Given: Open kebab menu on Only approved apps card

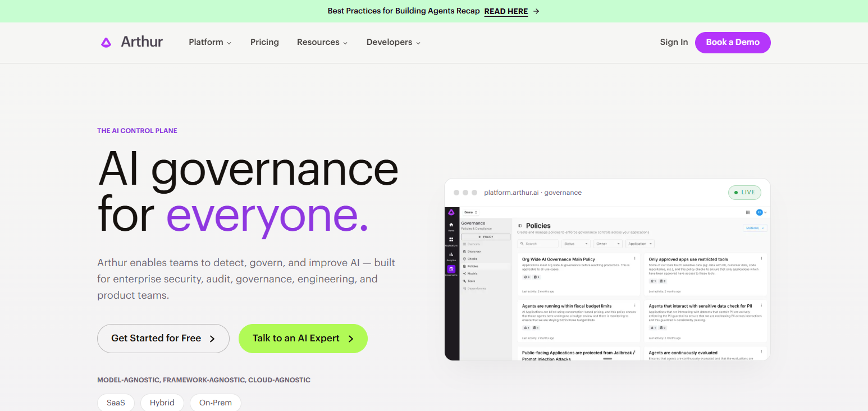Looking at the screenshot, I should point(762,259).
